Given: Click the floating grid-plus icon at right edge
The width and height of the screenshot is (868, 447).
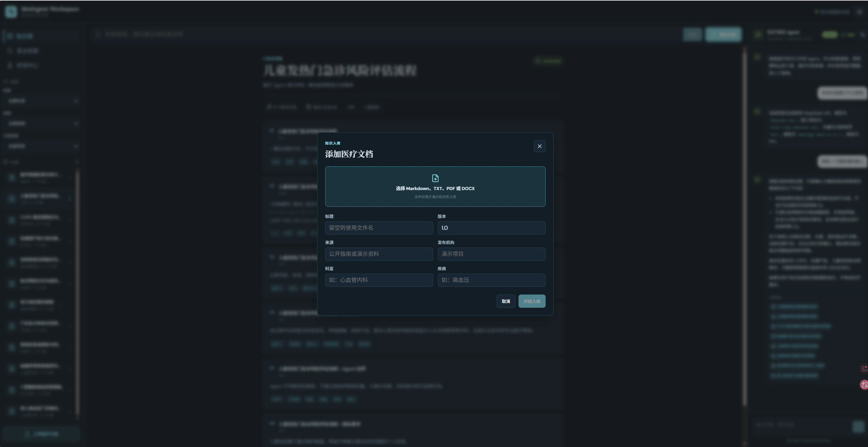Looking at the screenshot, I should 864,369.
